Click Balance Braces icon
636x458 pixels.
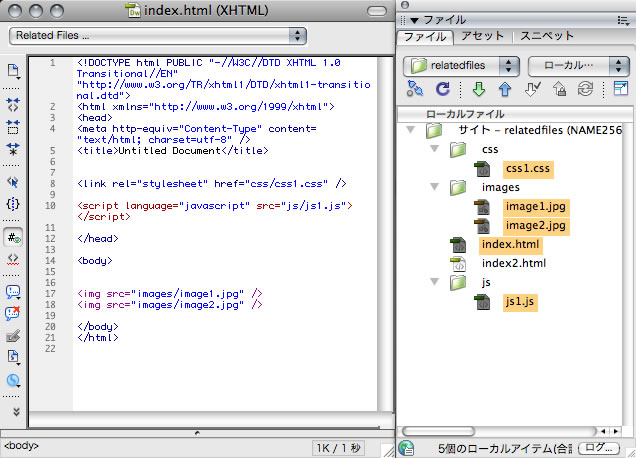(x=13, y=204)
